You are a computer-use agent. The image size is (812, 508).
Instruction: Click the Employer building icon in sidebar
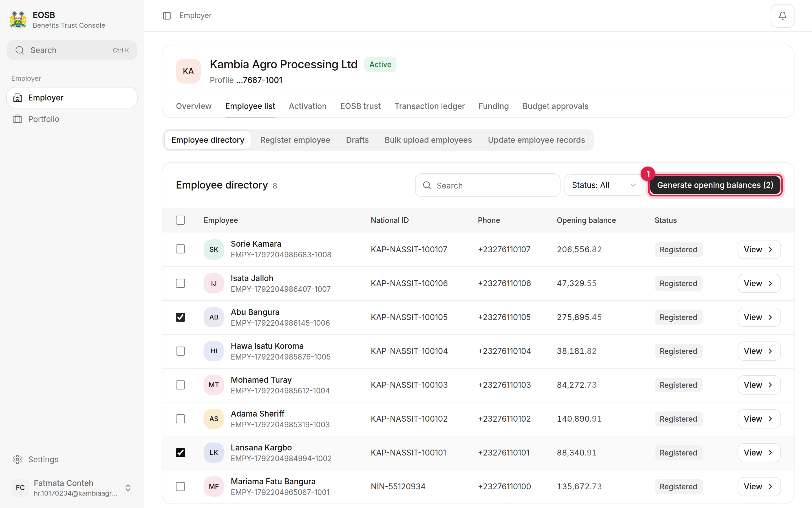(x=17, y=98)
